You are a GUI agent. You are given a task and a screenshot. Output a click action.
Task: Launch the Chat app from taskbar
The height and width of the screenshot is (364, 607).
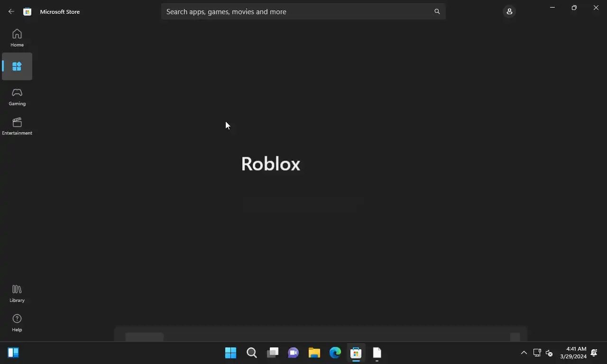(x=294, y=353)
